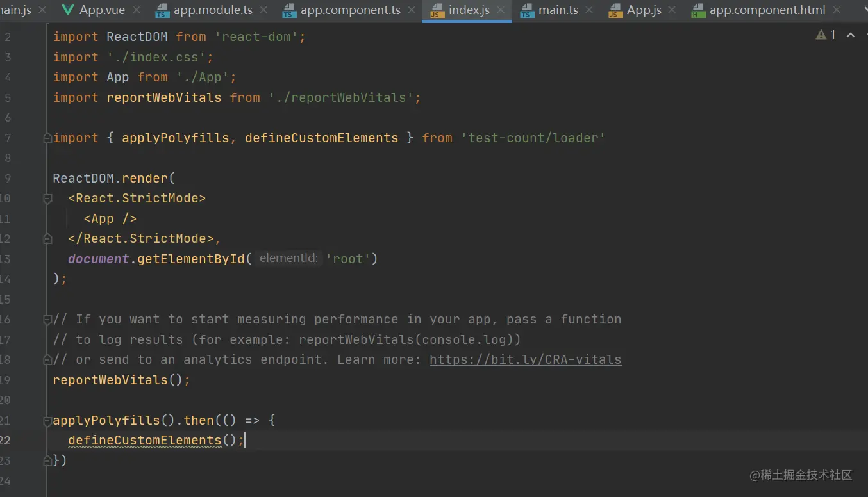Toggle fold marker at closing React.StrictMode tag
This screenshot has width=868, height=497.
pyautogui.click(x=47, y=239)
